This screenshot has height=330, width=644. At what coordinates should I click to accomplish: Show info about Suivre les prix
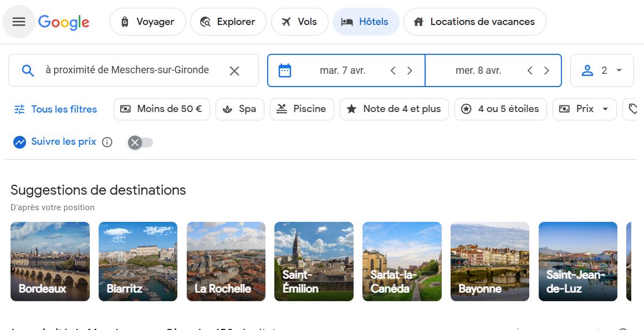[108, 142]
